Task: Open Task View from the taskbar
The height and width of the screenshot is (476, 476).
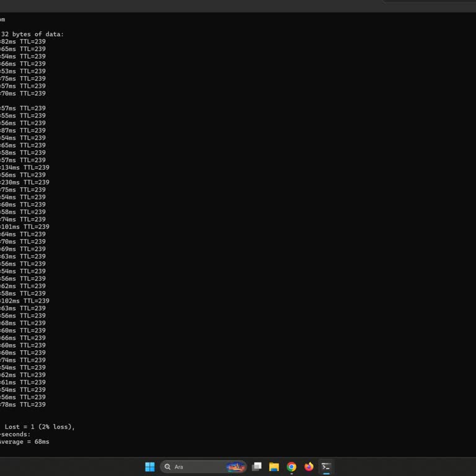Action: (x=257, y=467)
